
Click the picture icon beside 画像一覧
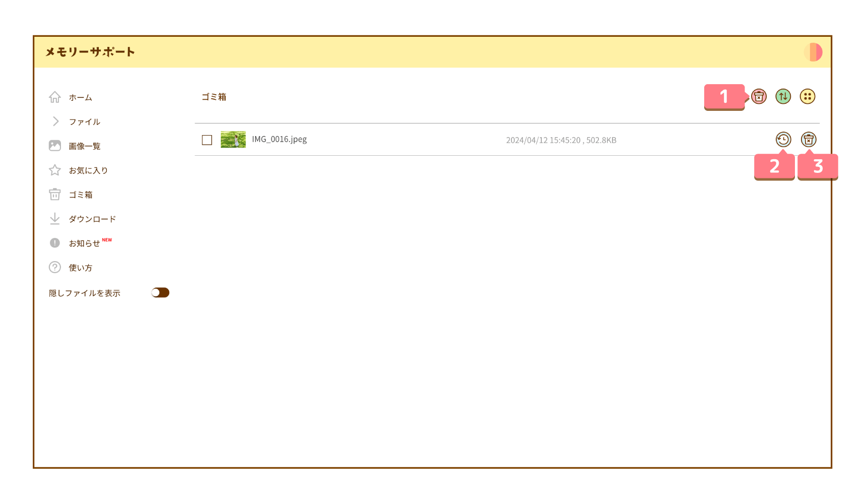(55, 146)
